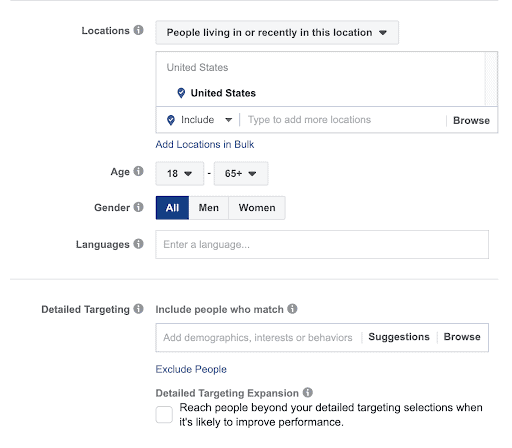Expand the Include locations dropdown

pos(199,120)
